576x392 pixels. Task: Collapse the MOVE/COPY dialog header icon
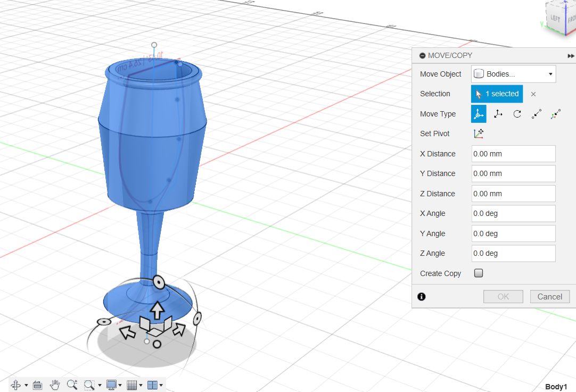(423, 55)
